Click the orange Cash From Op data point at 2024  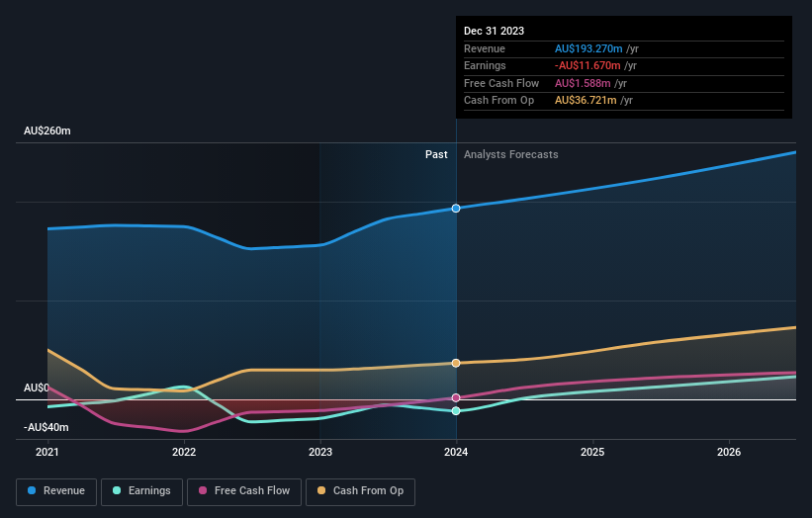point(456,363)
